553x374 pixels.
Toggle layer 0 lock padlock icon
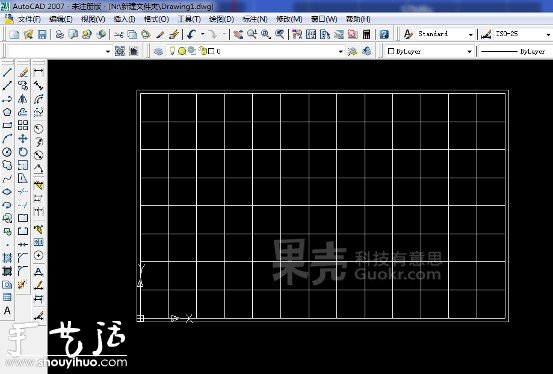coord(202,52)
